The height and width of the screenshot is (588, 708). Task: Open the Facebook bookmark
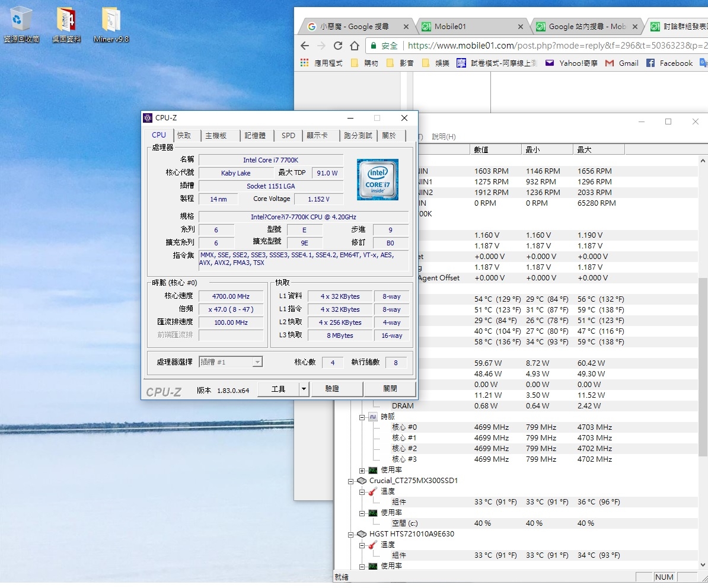(x=669, y=63)
